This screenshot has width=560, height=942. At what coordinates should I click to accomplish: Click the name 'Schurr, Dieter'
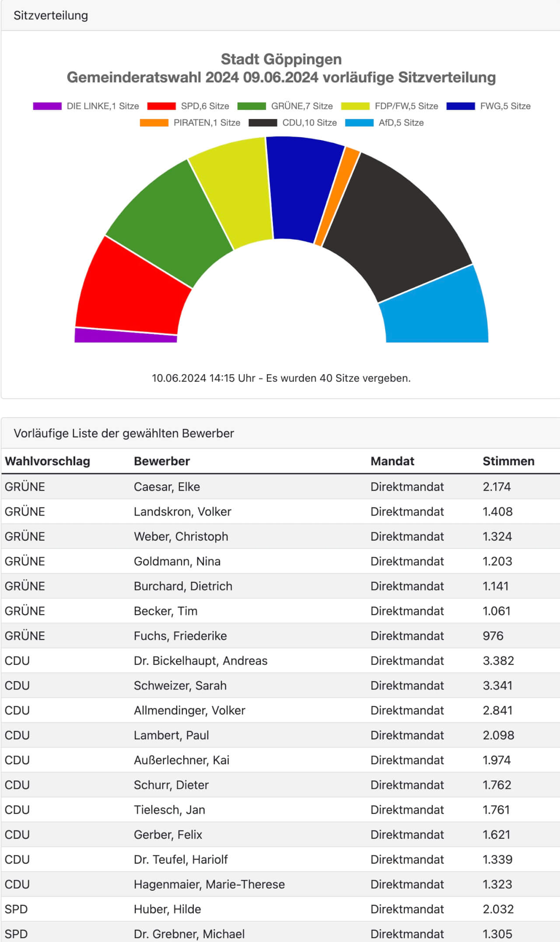171,785
